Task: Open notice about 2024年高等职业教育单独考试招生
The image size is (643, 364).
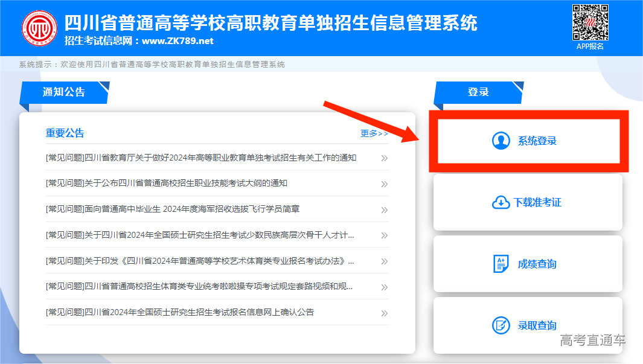Action: tap(201, 158)
